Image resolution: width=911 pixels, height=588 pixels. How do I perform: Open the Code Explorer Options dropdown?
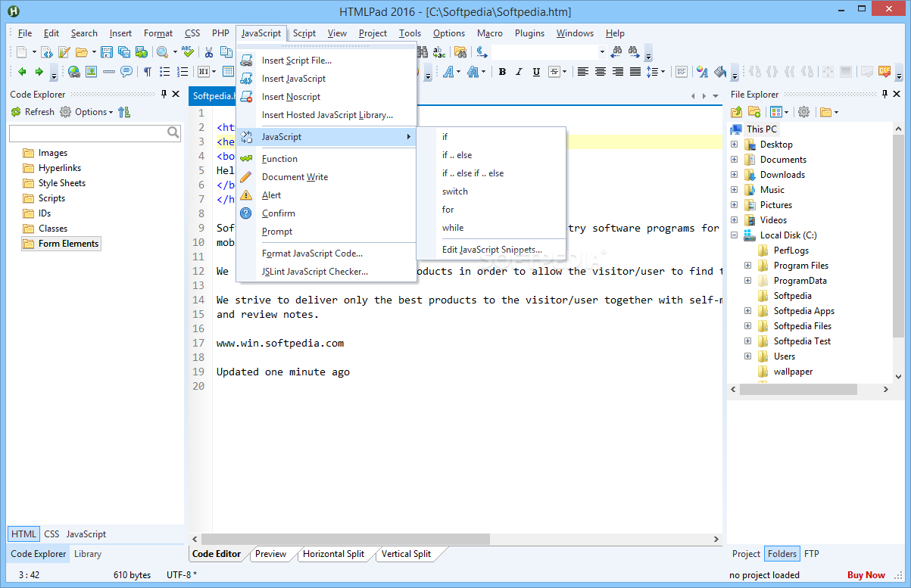tap(94, 112)
